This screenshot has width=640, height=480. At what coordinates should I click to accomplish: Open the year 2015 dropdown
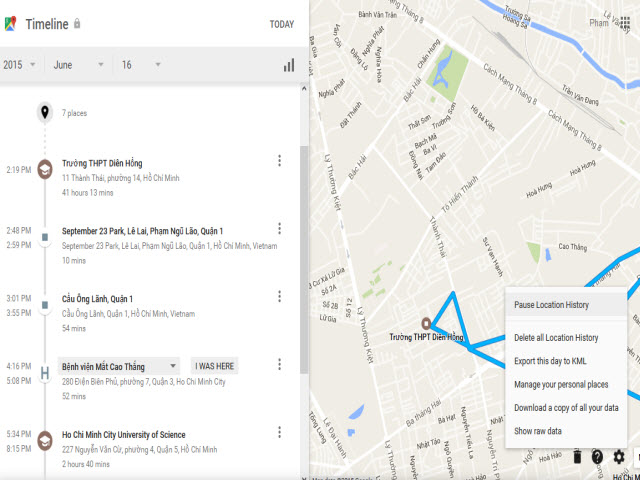pos(20,65)
